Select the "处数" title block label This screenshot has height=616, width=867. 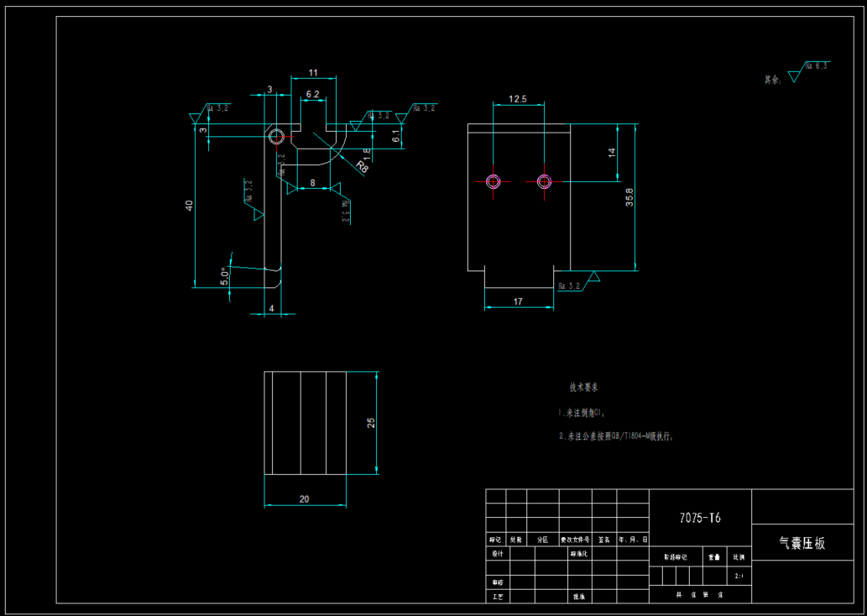click(x=515, y=540)
